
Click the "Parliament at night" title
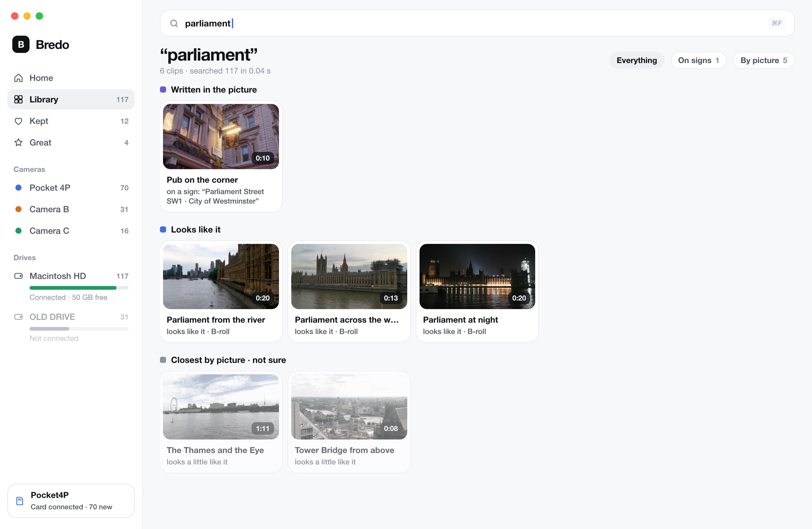coord(460,320)
